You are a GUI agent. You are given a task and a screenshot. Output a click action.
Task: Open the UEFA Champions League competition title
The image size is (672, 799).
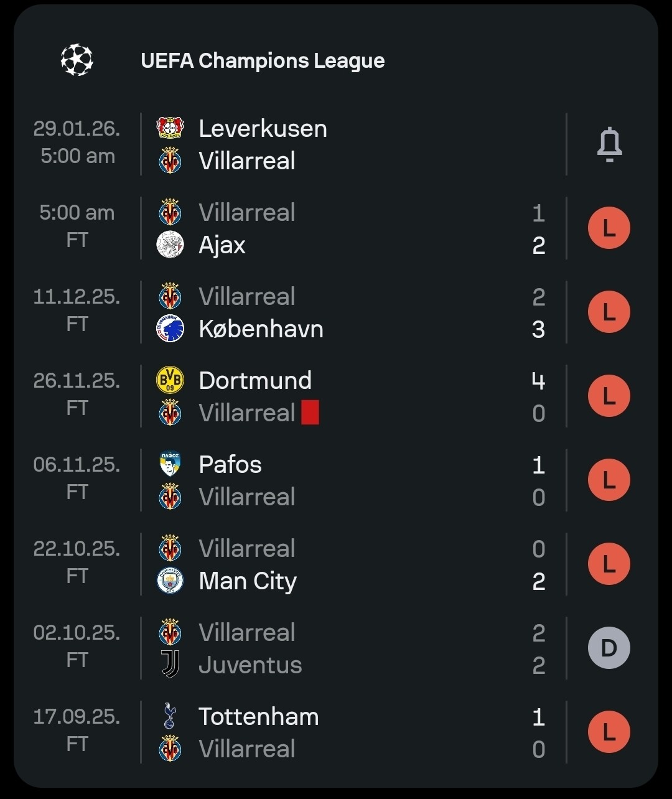[263, 61]
